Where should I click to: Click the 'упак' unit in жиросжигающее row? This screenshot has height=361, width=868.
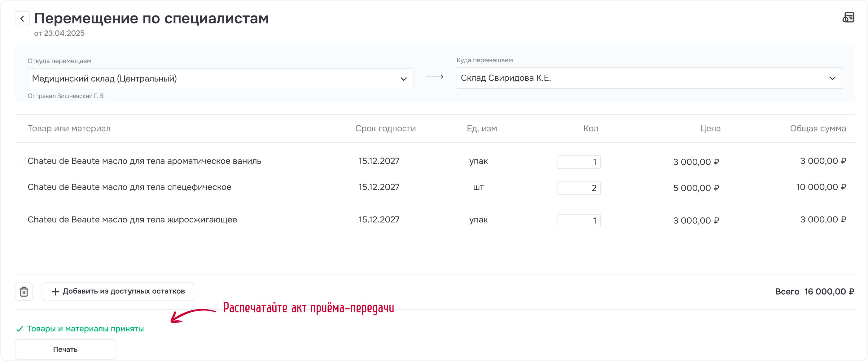pyautogui.click(x=479, y=220)
